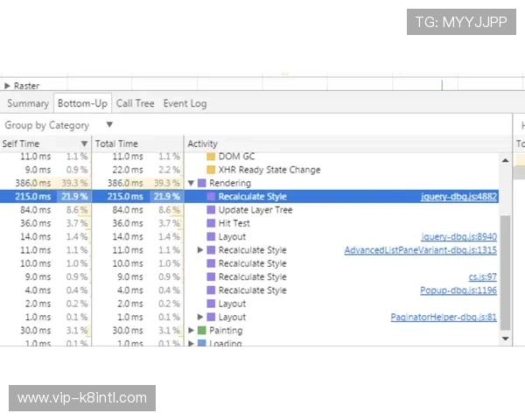Open the Event Log tab
525x420 pixels.
(185, 103)
